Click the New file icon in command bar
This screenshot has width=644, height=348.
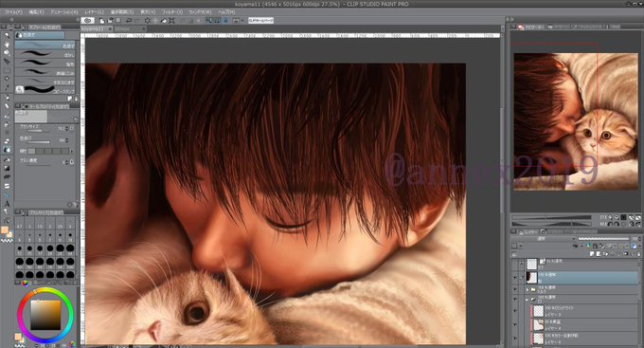pyautogui.click(x=102, y=20)
